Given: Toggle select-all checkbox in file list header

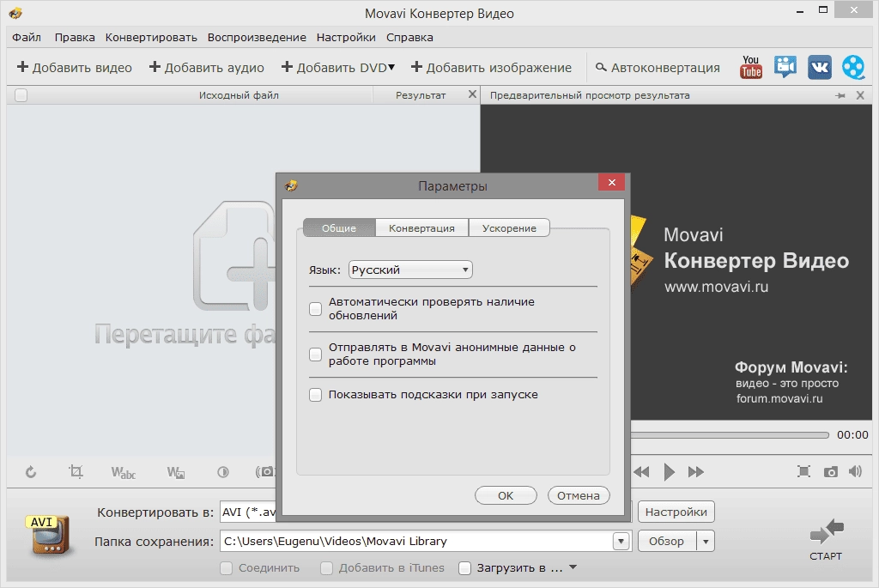Looking at the screenshot, I should (x=21, y=95).
